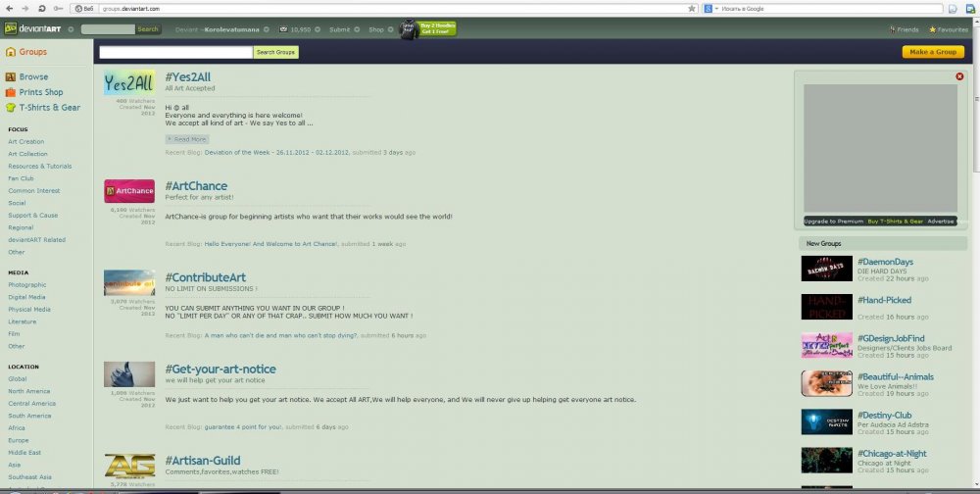Expand the Korolevatumana user menu arrow
This screenshot has height=494, width=980.
click(x=267, y=29)
